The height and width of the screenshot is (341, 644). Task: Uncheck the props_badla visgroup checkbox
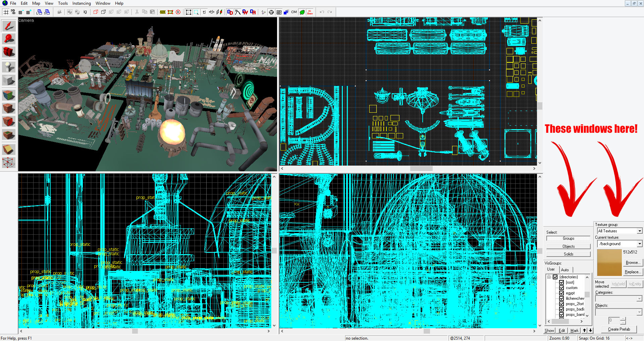click(561, 309)
